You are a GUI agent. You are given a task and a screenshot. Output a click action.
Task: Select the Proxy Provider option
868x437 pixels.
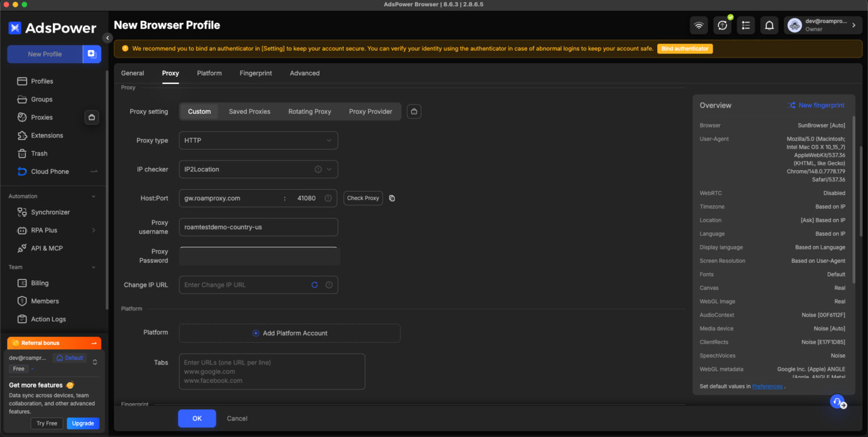[x=371, y=112]
